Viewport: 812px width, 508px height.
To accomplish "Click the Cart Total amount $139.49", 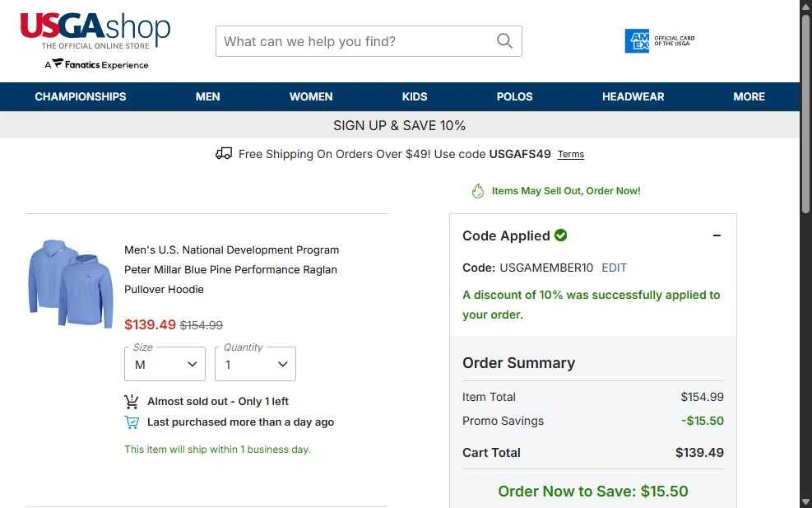I will pos(699,453).
